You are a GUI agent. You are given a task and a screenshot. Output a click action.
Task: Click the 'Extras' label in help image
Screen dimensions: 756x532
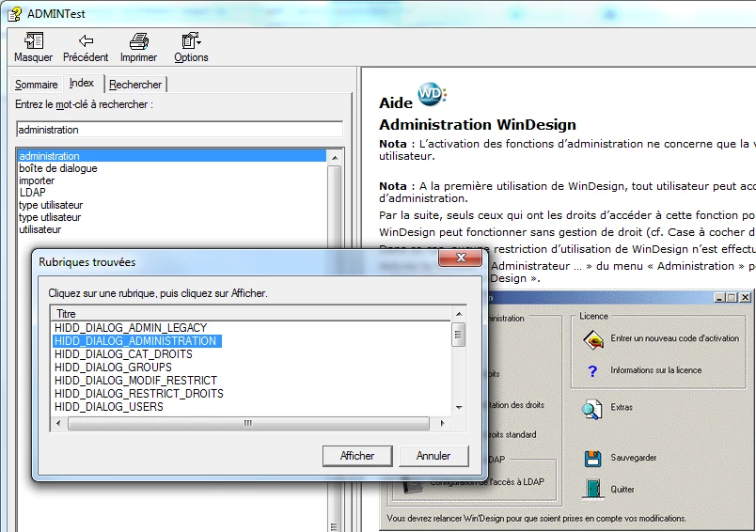tap(622, 407)
